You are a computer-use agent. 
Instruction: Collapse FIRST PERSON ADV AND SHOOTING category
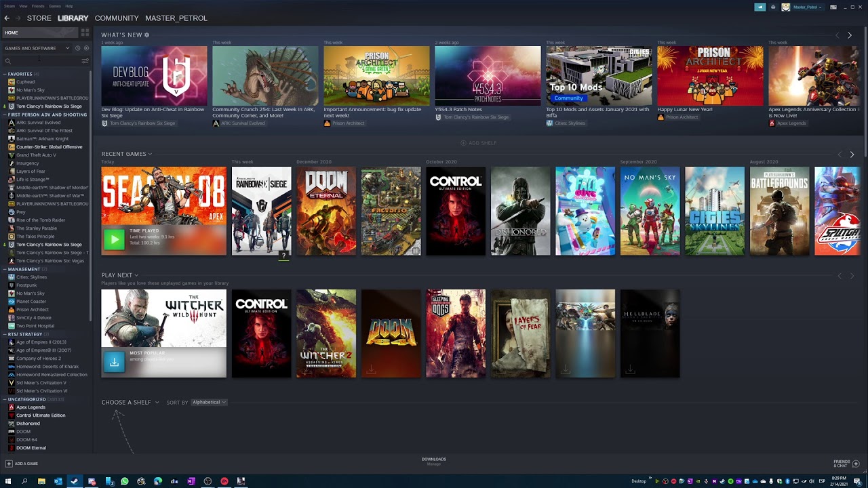pos(5,115)
